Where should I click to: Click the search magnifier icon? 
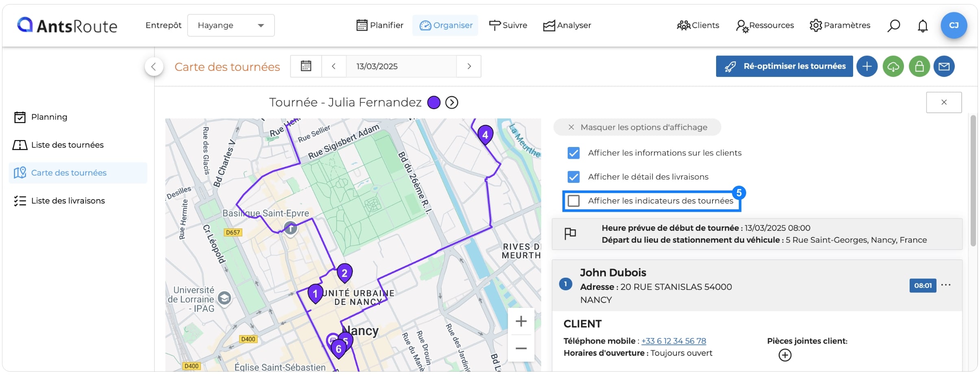pos(893,26)
